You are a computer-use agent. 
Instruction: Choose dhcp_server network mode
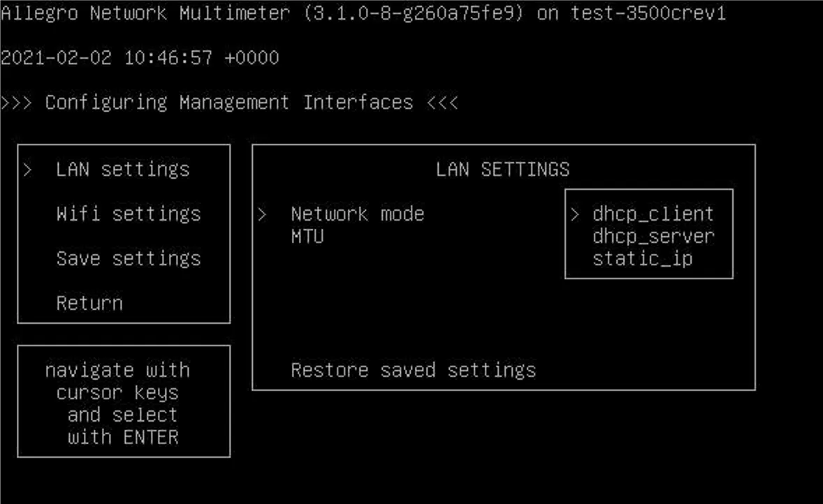(653, 237)
